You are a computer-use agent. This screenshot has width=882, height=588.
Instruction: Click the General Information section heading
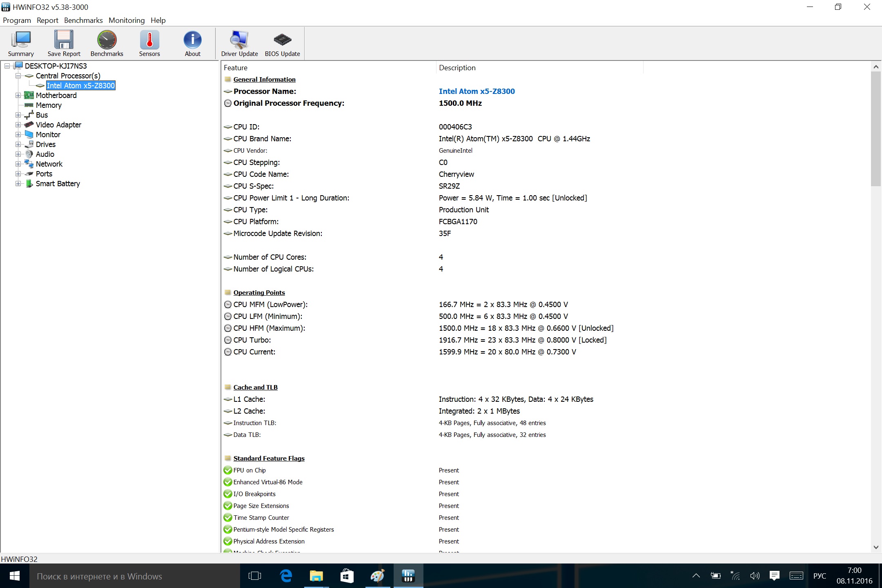(x=264, y=79)
